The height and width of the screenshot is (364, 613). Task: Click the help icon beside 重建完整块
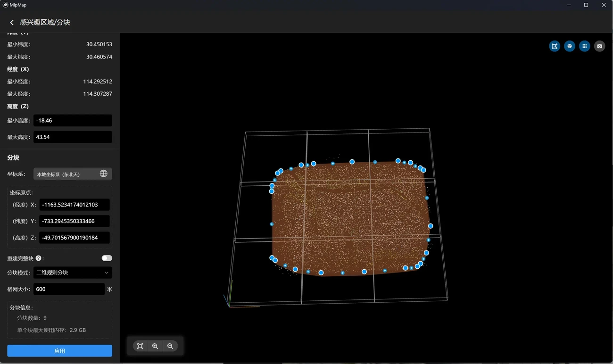tap(39, 258)
